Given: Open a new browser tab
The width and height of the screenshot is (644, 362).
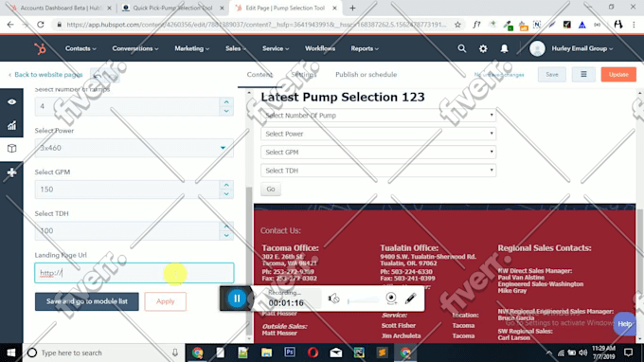Looking at the screenshot, I should 352,8.
